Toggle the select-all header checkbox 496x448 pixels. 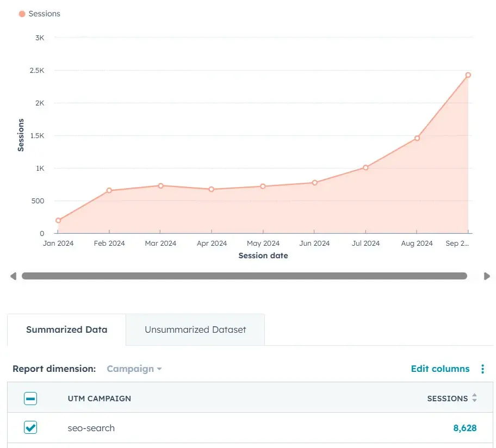click(x=30, y=399)
